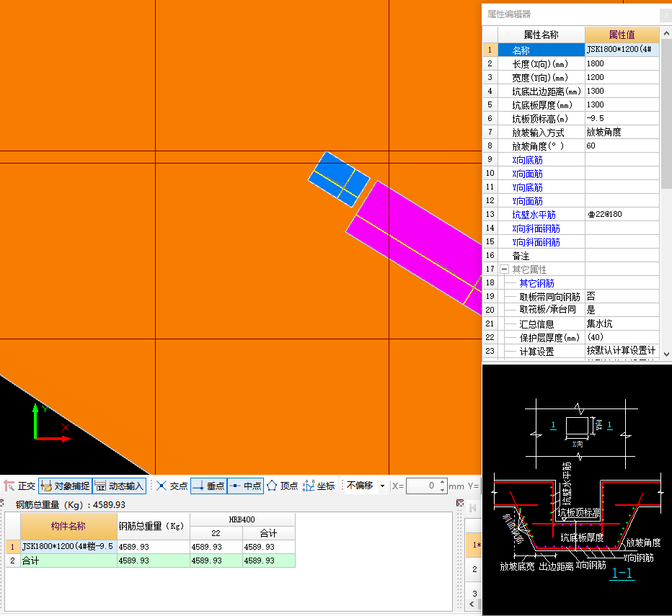Click 计算设置 value 按默认计算设置
This screenshot has width=672, height=616.
622,351
